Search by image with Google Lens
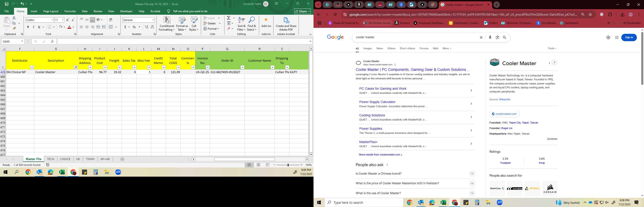 [498, 37]
